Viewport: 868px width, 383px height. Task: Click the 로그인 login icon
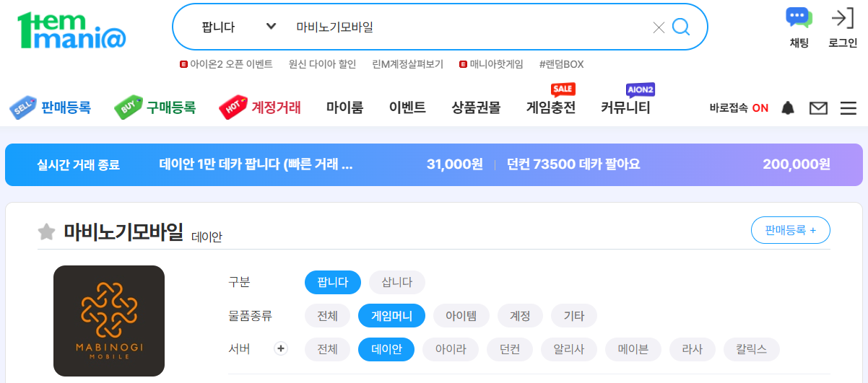[842, 27]
